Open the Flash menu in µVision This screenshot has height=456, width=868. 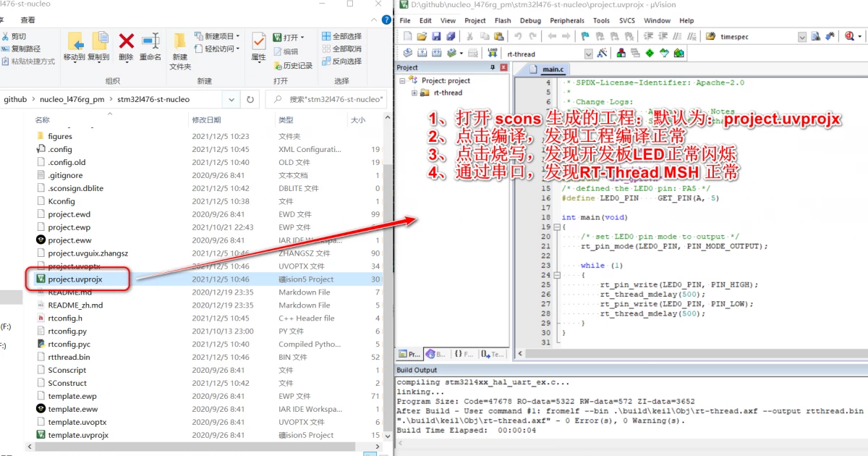503,20
